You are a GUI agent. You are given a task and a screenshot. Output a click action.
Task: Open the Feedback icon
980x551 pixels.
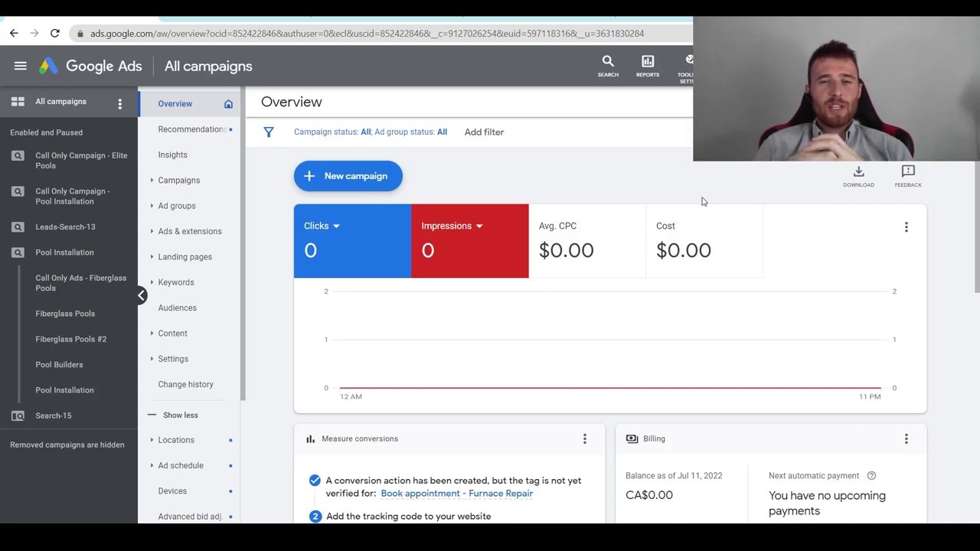tap(908, 176)
